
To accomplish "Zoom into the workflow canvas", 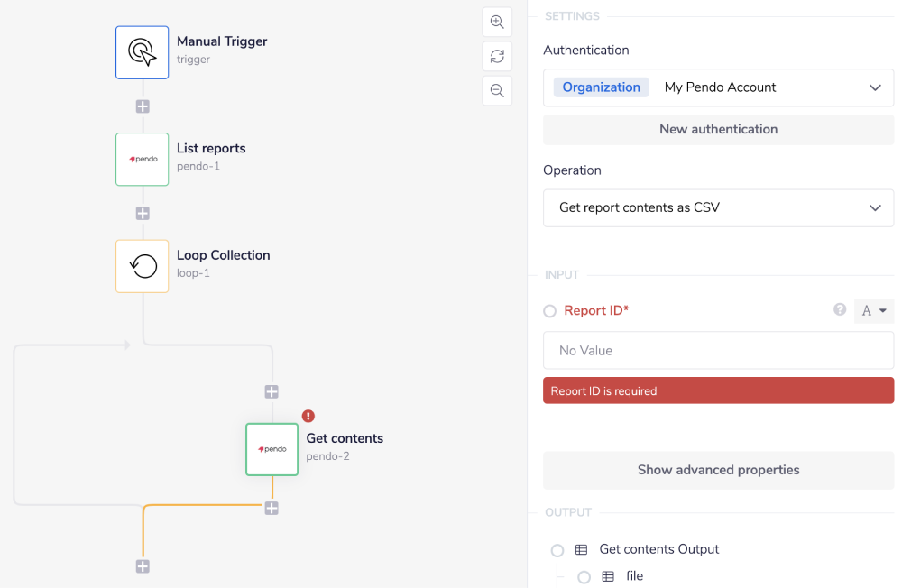I will [x=497, y=22].
